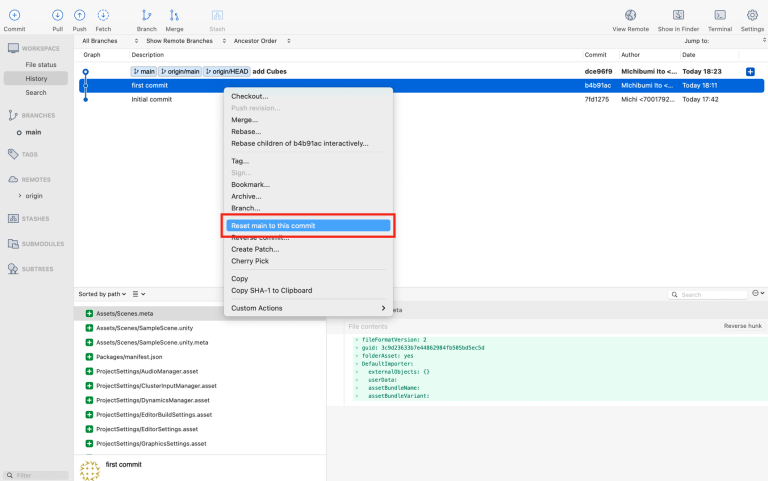The image size is (768, 481).
Task: Click the Merge toolbar icon
Action: tap(174, 15)
